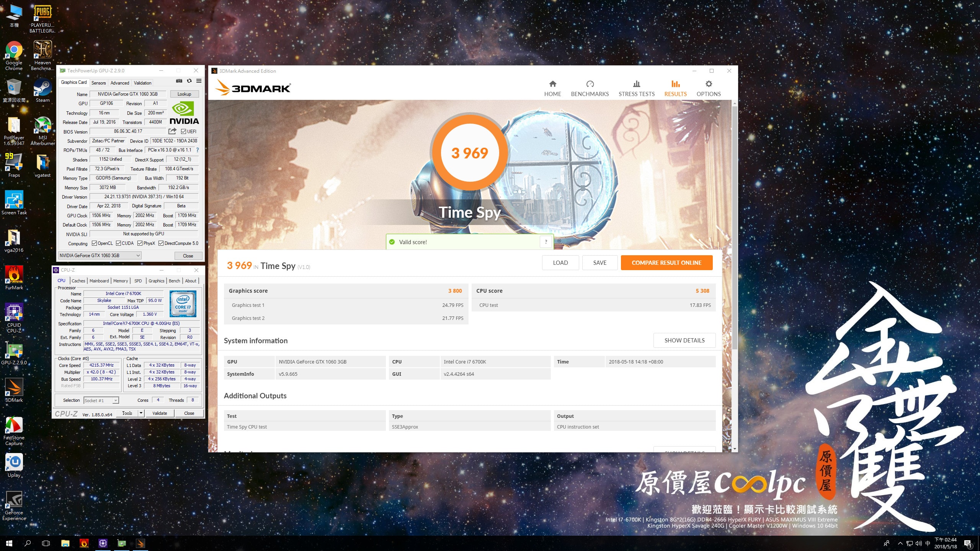Click the 3DMark LOAD button
This screenshot has height=551, width=980.
coord(560,262)
